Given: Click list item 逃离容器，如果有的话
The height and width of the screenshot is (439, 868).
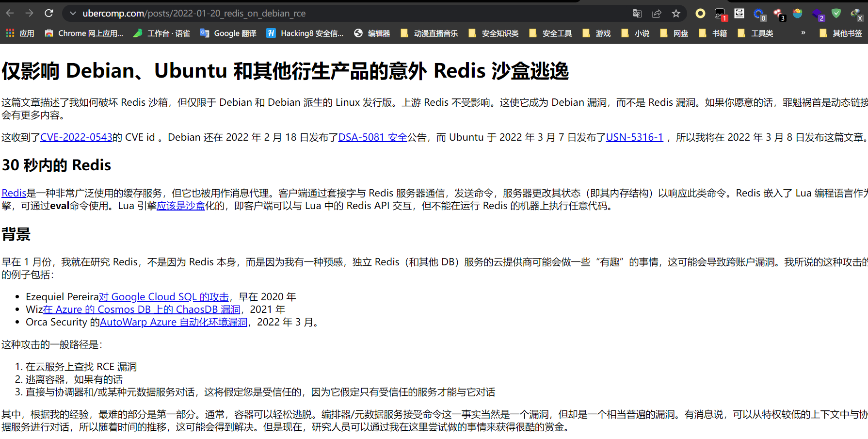Looking at the screenshot, I should pos(74,379).
